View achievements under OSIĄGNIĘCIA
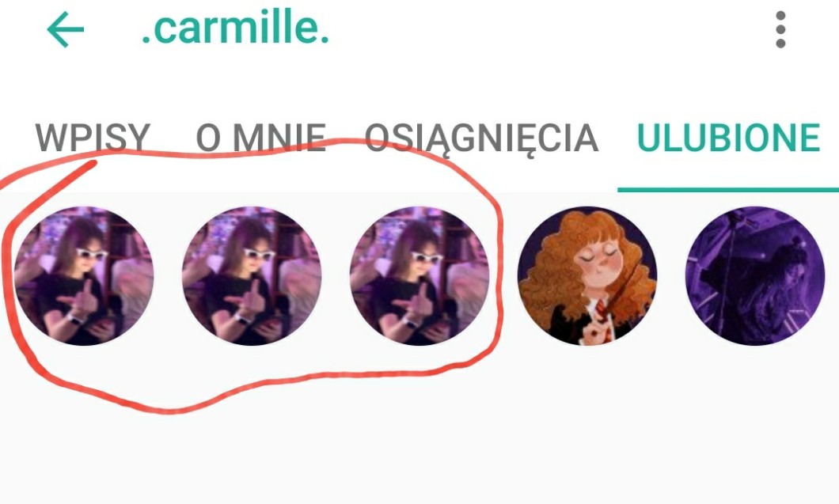Image resolution: width=839 pixels, height=504 pixels. 481,139
